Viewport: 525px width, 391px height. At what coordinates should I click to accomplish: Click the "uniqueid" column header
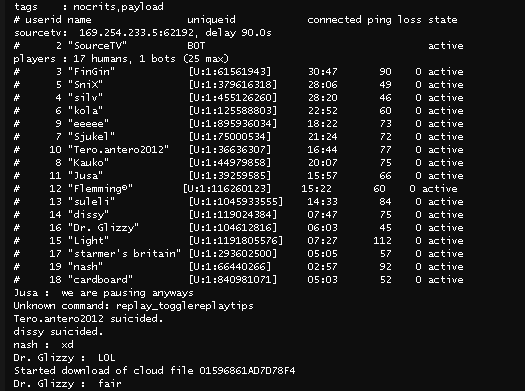[x=211, y=20]
